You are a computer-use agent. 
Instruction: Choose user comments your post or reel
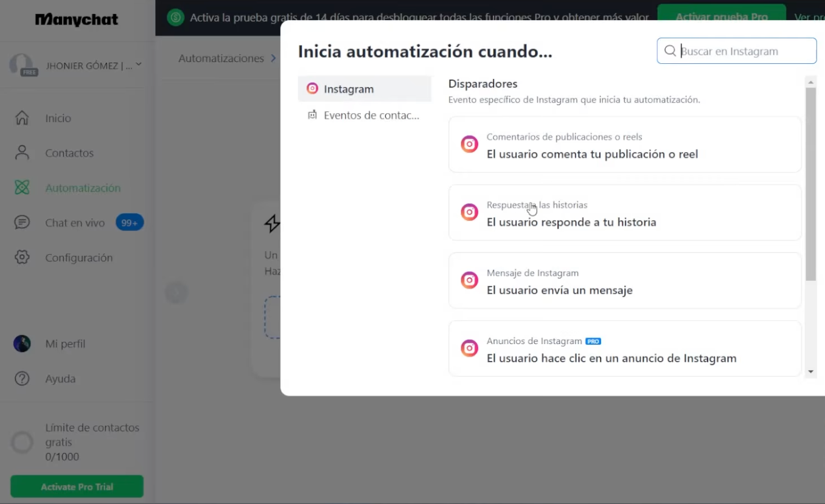coord(625,145)
